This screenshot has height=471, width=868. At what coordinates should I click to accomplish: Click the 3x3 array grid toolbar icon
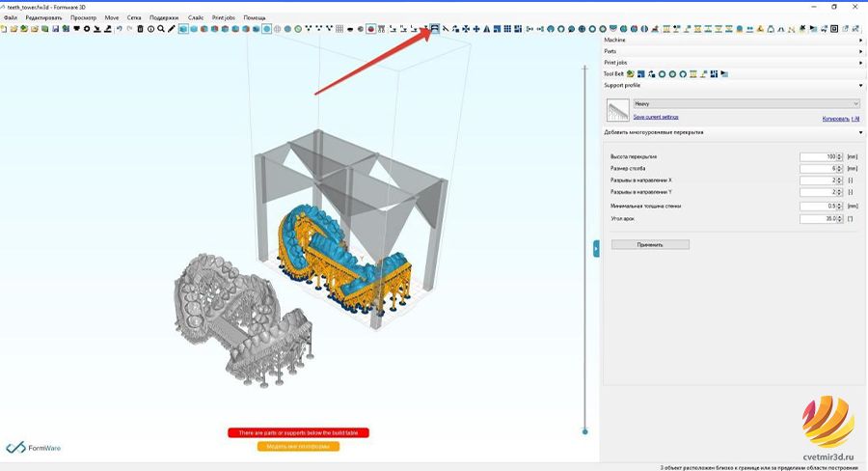click(x=507, y=29)
